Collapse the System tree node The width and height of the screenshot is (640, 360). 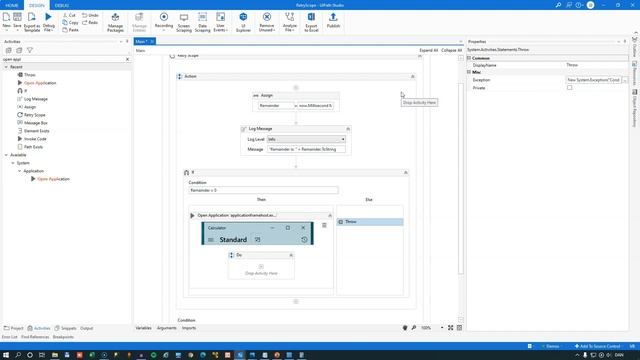tap(13, 163)
